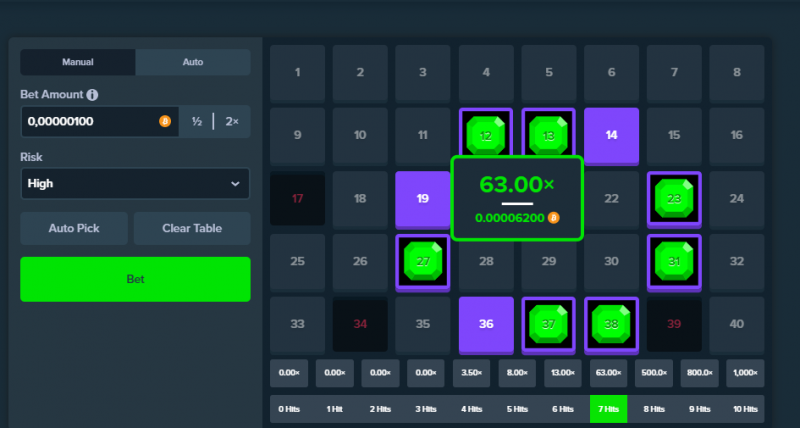This screenshot has width=800, height=428.
Task: Click the dark missed tile 17
Action: coord(297,199)
